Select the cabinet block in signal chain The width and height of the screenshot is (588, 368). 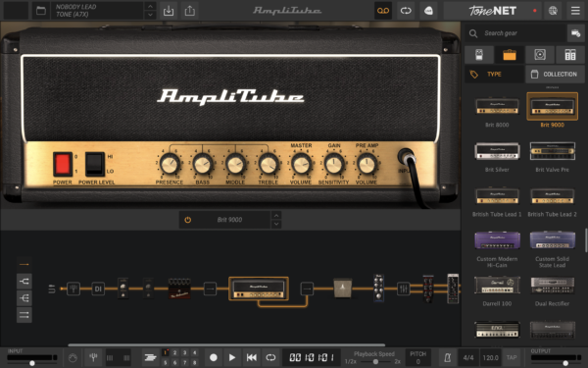342,288
